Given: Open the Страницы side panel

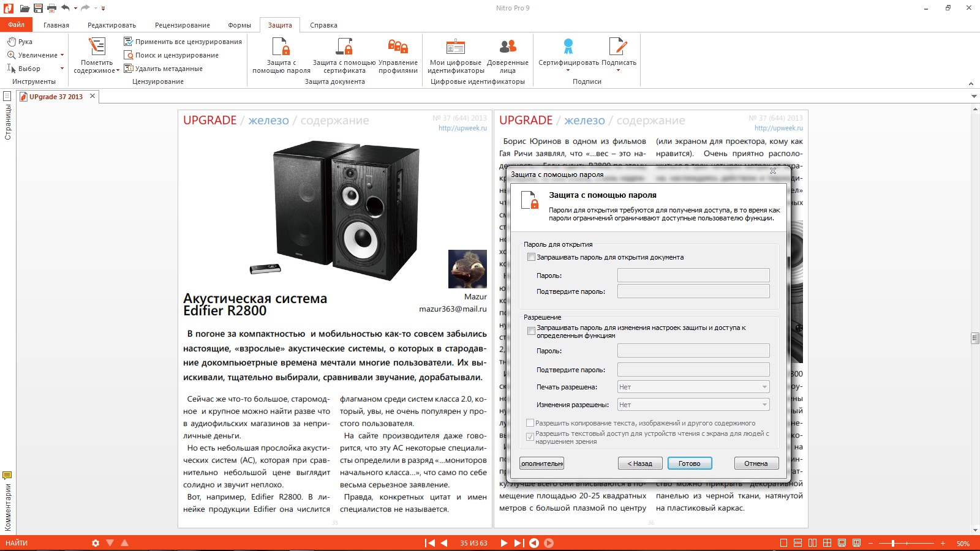Looking at the screenshot, I should (x=7, y=115).
